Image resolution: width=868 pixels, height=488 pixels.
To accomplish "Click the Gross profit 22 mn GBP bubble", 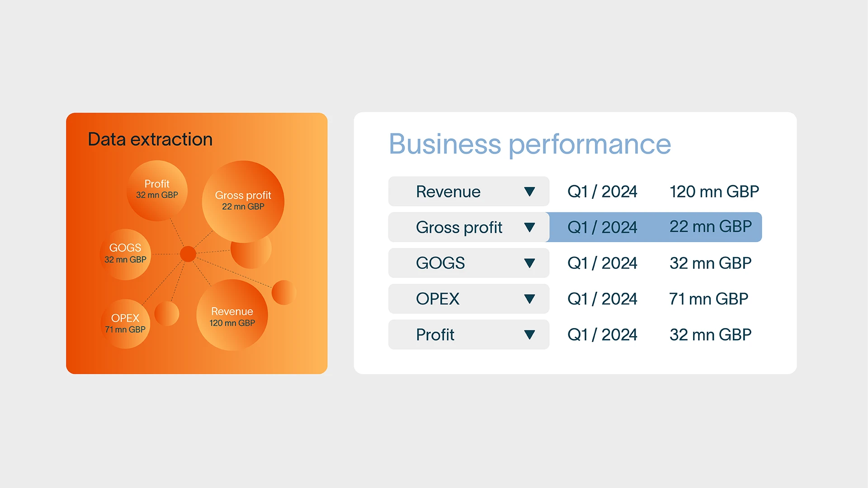I will coord(243,201).
